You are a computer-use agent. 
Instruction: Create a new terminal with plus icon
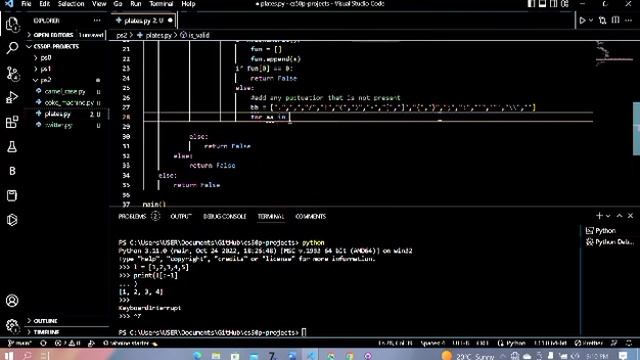(599, 216)
